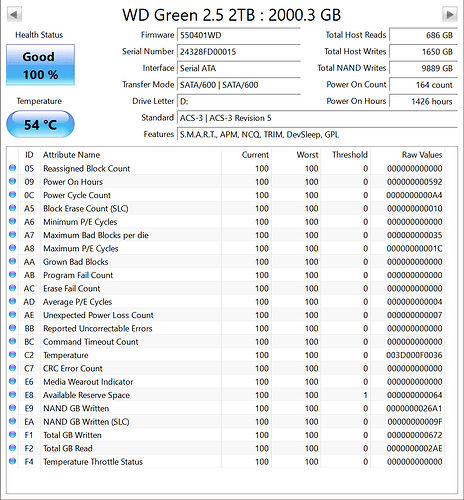
Task: Click raw value 00000000009F
Action: coord(415,422)
